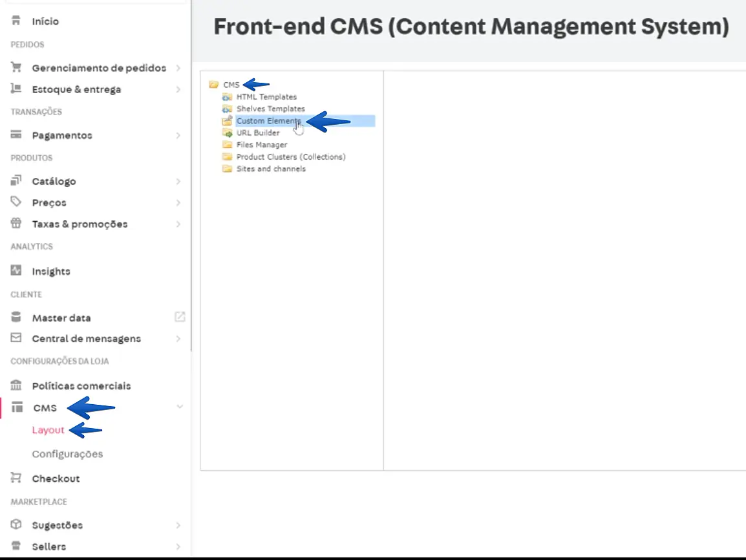Click the Preços tag icon
Image resolution: width=746 pixels, height=560 pixels.
[x=17, y=202]
